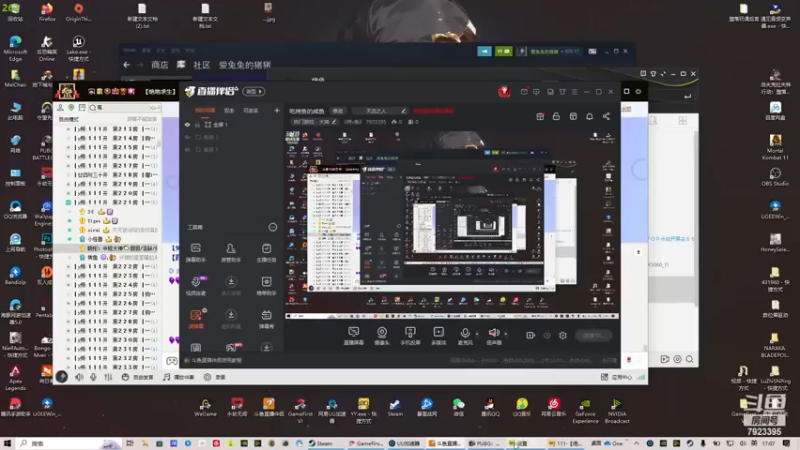Open the 弹幕秀 tool in the toolbox

click(266, 318)
